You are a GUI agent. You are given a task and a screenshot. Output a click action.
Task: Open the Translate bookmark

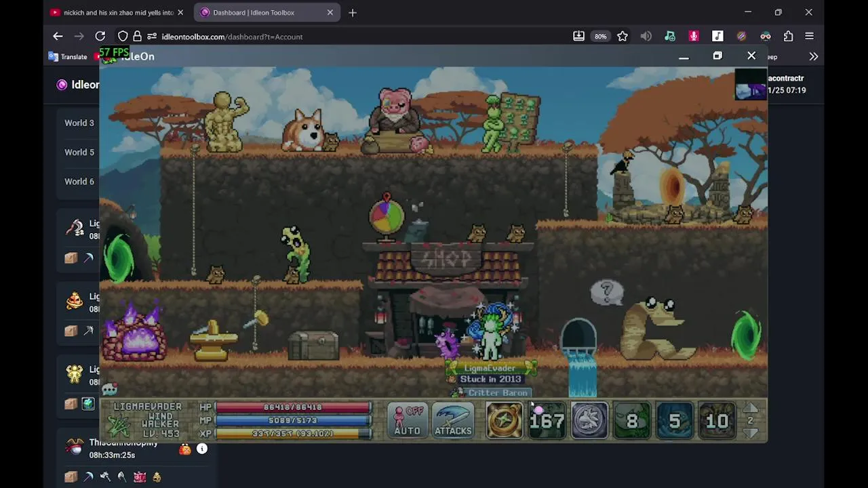pyautogui.click(x=68, y=57)
